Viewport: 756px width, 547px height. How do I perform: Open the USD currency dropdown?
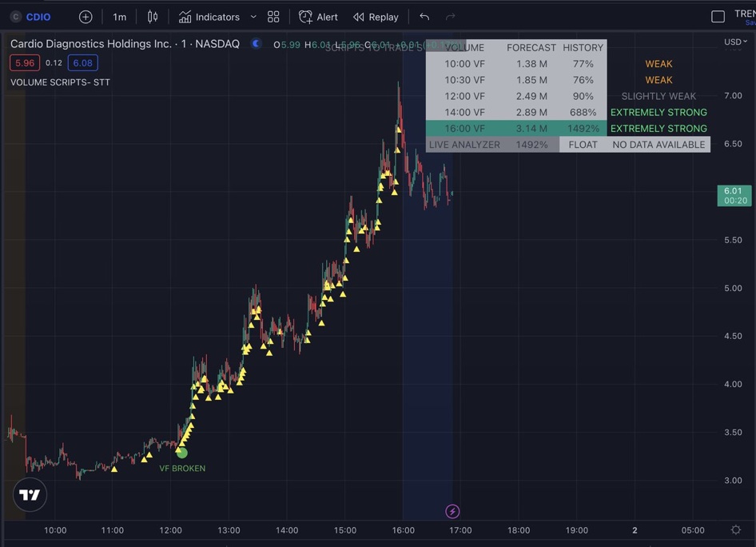[x=735, y=42]
